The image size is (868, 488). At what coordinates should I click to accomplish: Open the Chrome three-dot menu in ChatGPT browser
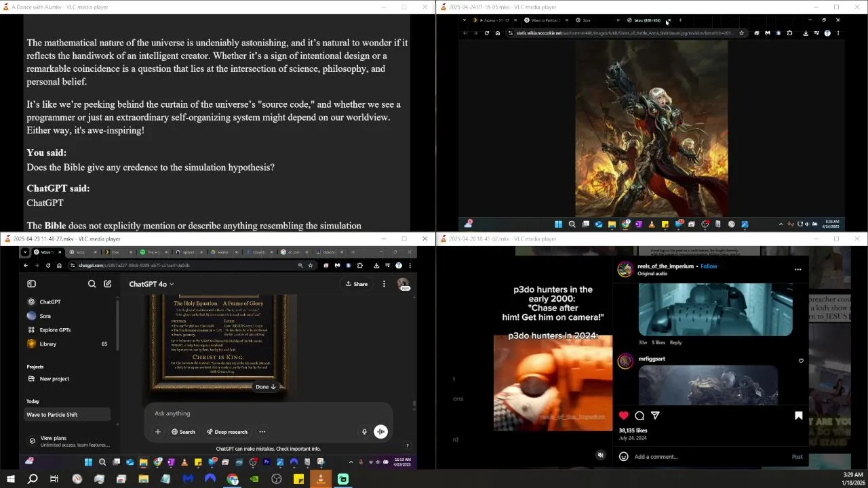point(410,266)
